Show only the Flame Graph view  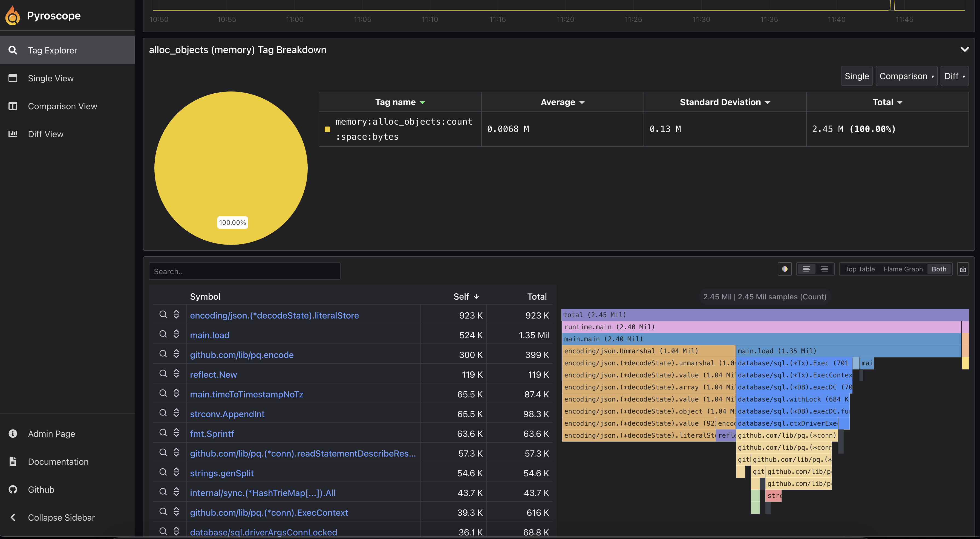click(903, 269)
